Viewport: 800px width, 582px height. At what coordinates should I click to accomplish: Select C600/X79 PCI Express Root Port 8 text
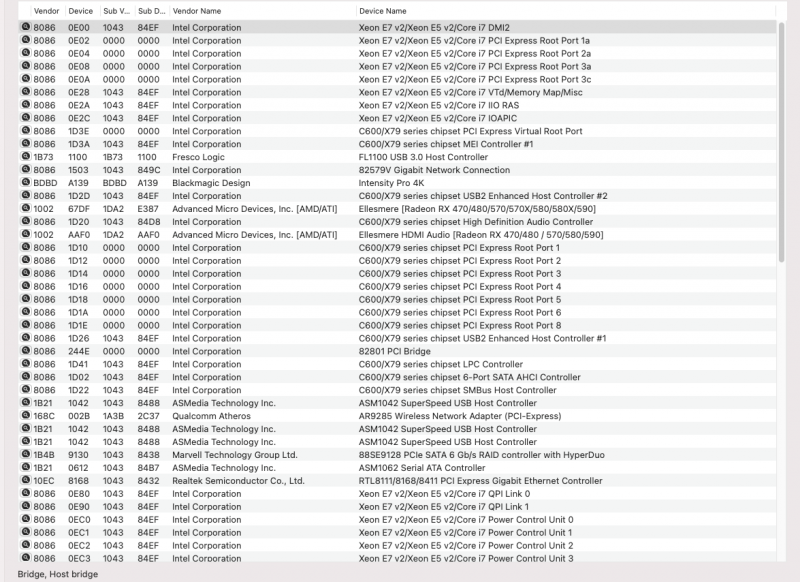460,325
